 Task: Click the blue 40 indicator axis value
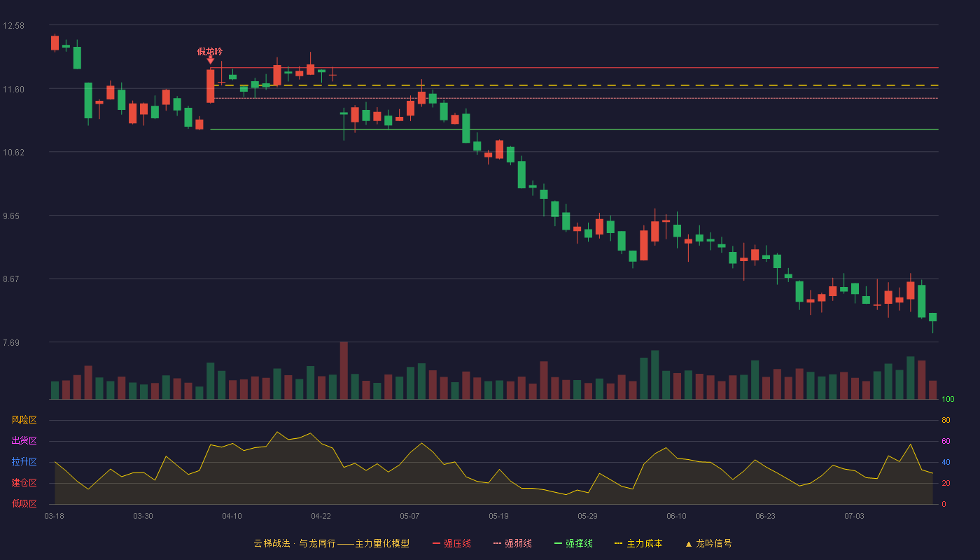coord(946,463)
